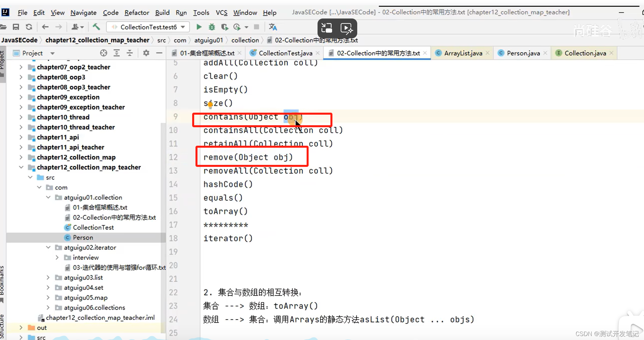Click the Select Opened File target icon
This screenshot has width=644, height=340.
click(104, 53)
